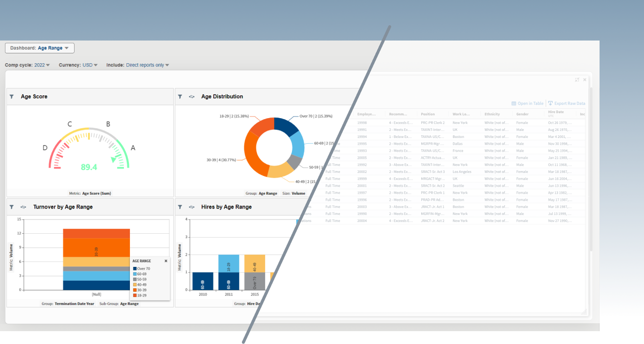644x344 pixels.
Task: Close the raw data detail panel
Action: point(585,80)
